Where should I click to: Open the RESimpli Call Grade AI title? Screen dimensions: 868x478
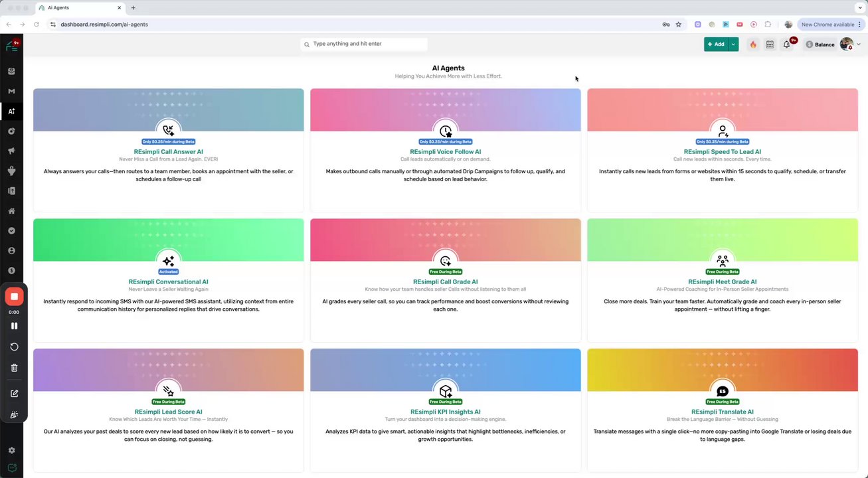(445, 282)
